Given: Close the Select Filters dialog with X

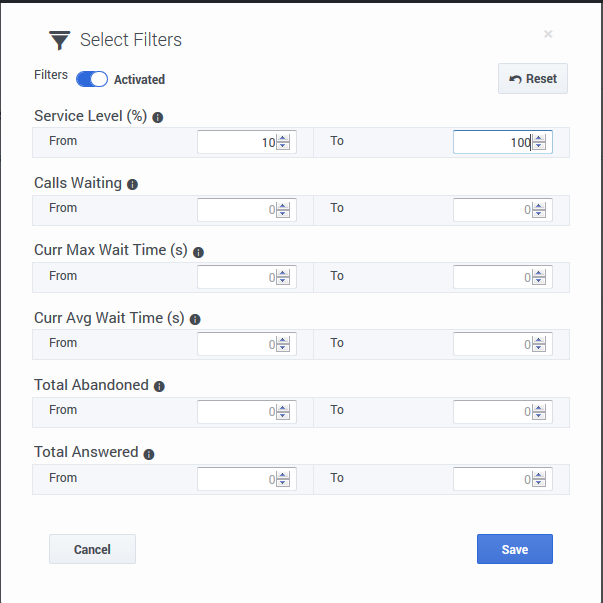Looking at the screenshot, I should pyautogui.click(x=548, y=34).
